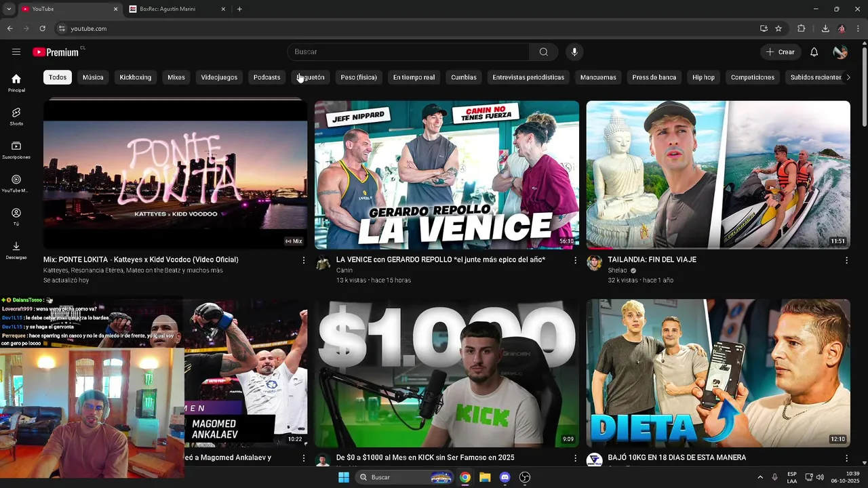Open the Chrome tab search dropdown
The image size is (868, 488).
click(x=9, y=9)
